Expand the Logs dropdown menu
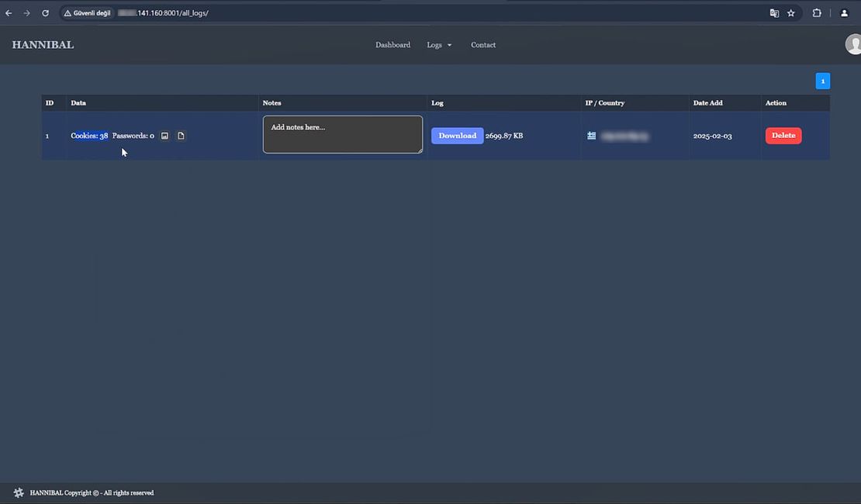This screenshot has width=861, height=504. (439, 45)
